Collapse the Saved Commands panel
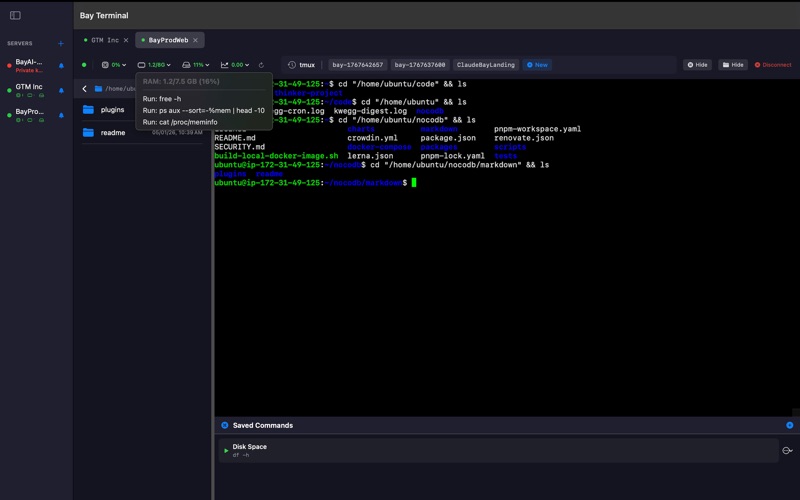The height and width of the screenshot is (500, 800). [224, 425]
